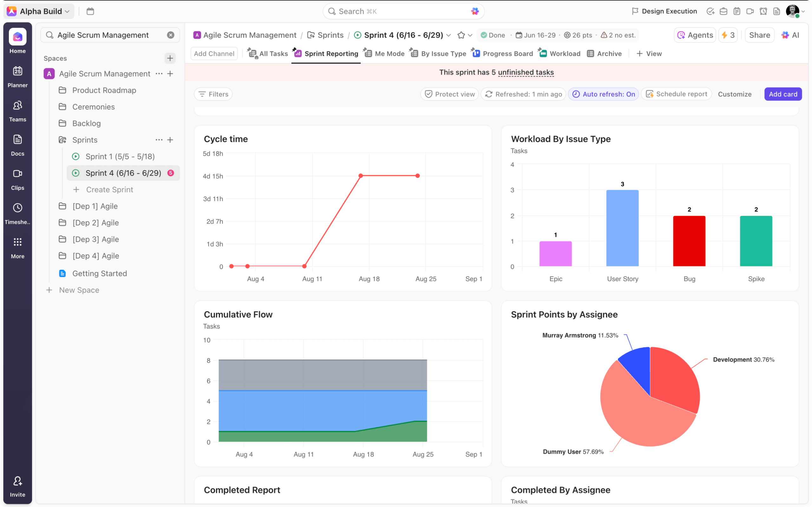Toggle Auto refresh: On
This screenshot has height=507, width=812.
[x=603, y=94]
